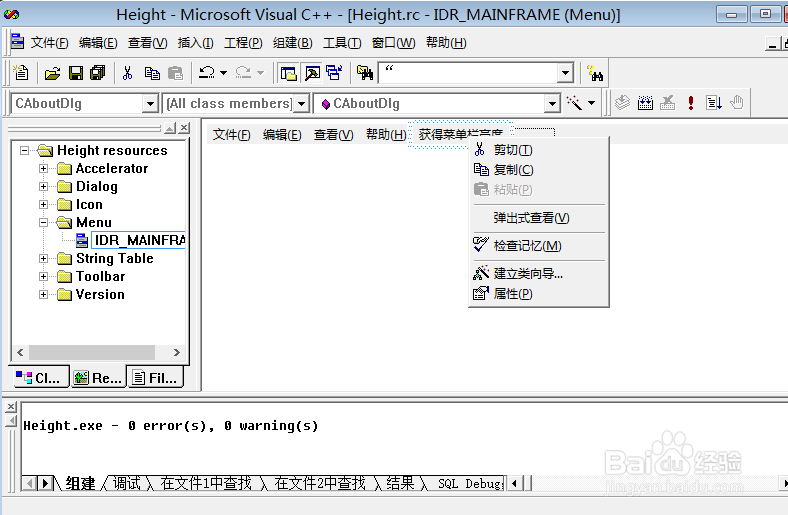Close the output panel with X
The height and width of the screenshot is (515, 788).
pyautogui.click(x=11, y=406)
